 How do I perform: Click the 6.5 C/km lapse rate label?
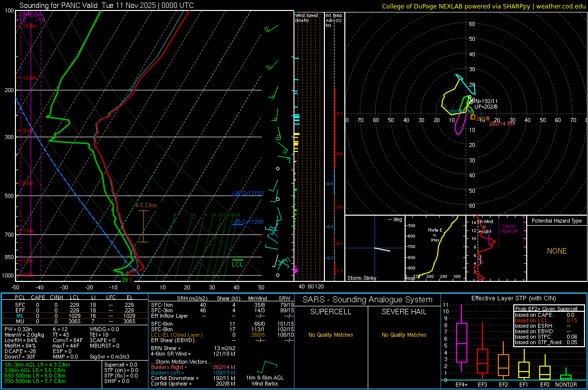146,206
